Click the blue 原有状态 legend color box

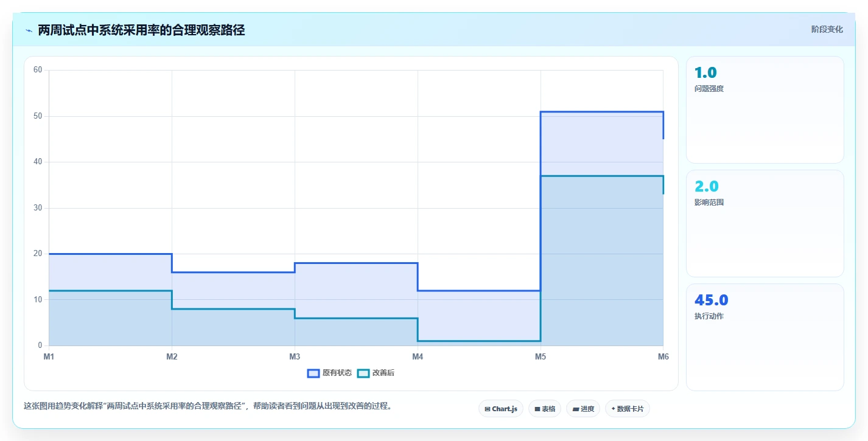[x=313, y=373]
